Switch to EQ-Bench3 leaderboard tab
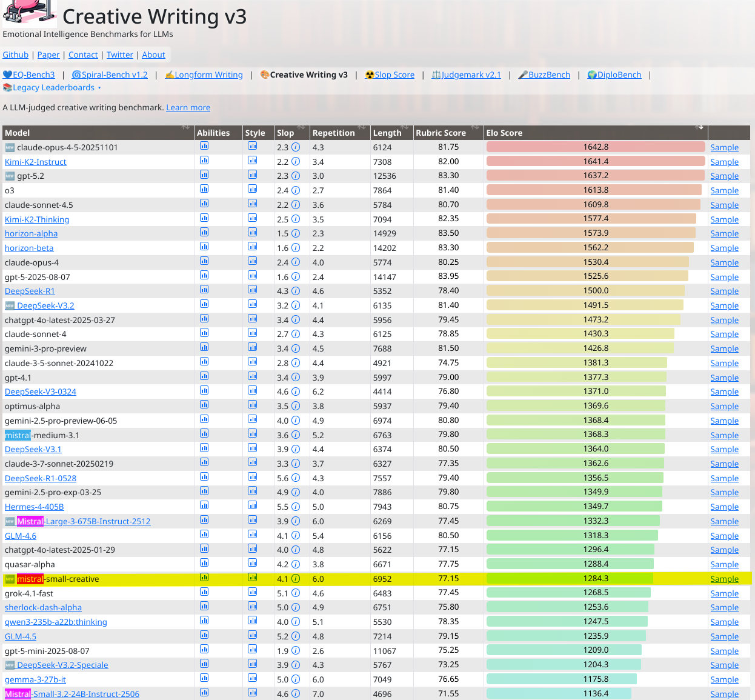This screenshot has width=755, height=700. 29,75
